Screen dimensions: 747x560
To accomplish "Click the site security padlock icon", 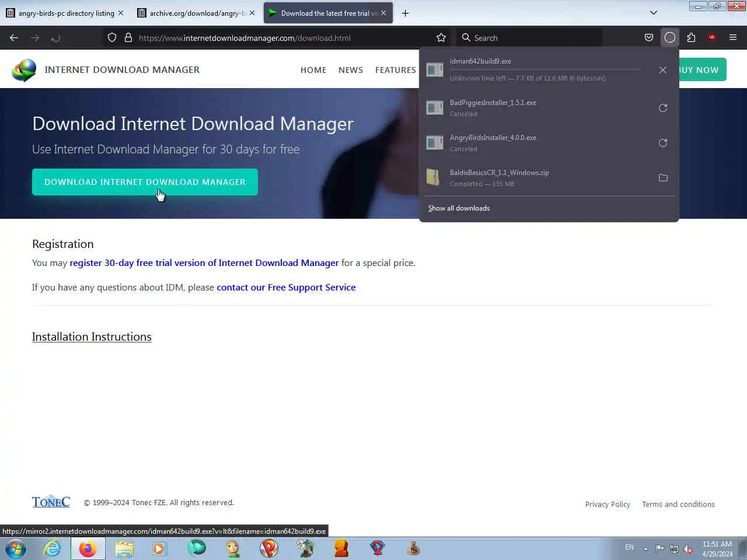I will coord(128,38).
